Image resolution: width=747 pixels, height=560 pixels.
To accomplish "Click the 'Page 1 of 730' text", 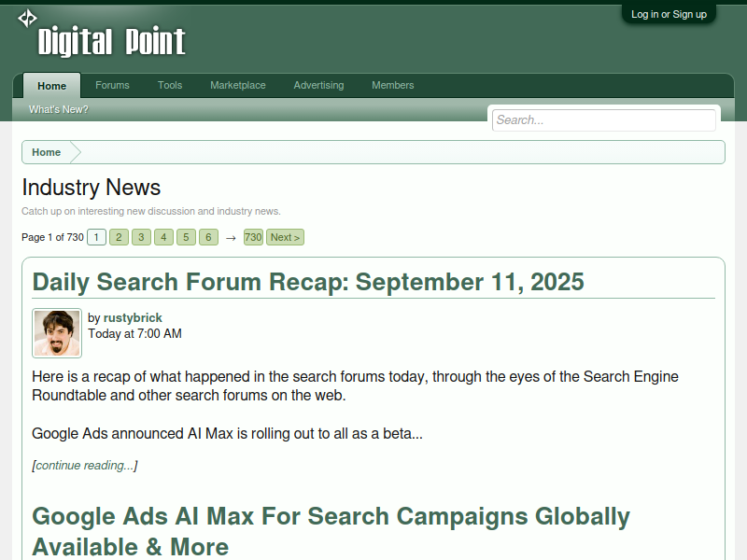I will pos(52,237).
